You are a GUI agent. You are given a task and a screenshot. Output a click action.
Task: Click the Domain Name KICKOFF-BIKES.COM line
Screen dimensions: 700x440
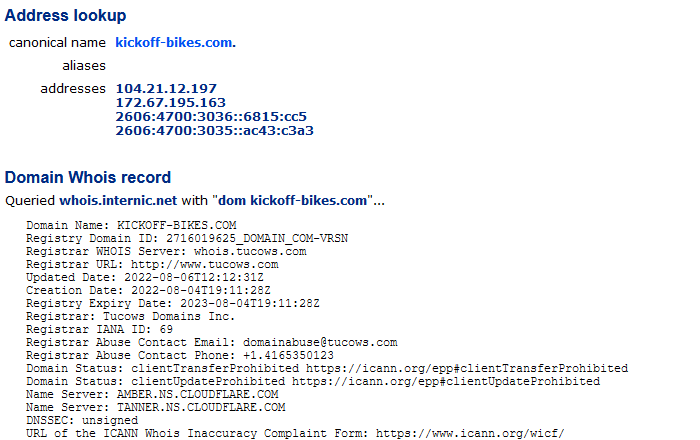(131, 225)
